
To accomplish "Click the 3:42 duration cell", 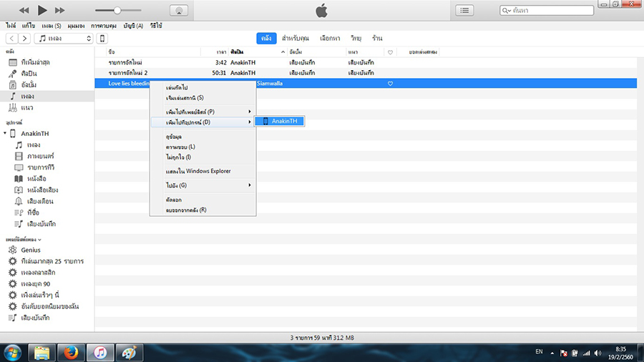I will coord(220,63).
